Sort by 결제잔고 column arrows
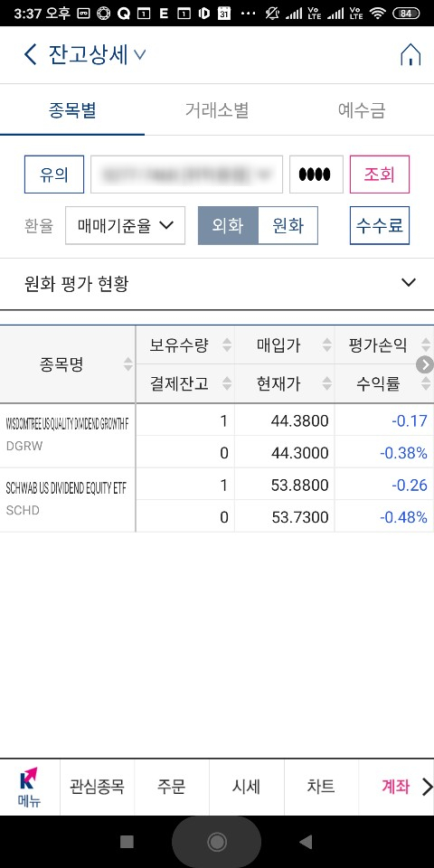434x868 pixels. 227,383
